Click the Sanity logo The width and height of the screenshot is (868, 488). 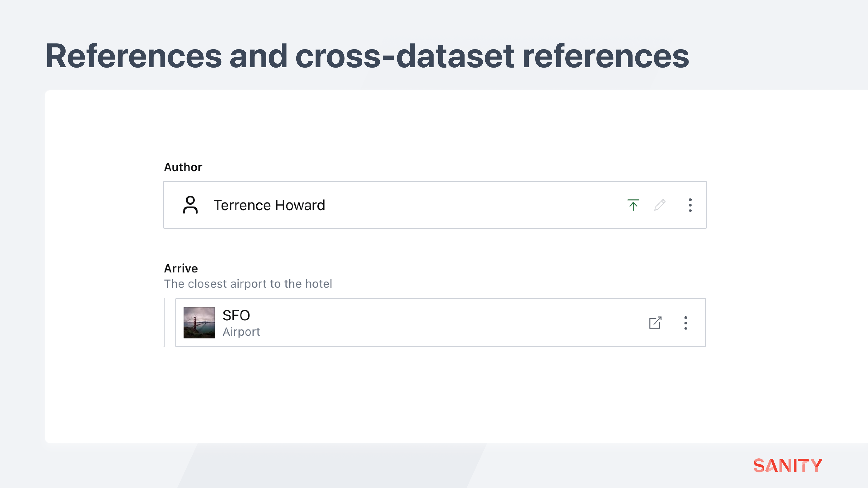click(788, 465)
